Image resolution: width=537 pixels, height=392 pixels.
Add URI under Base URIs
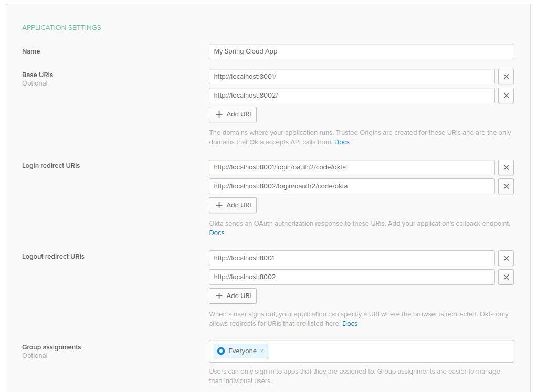tap(233, 114)
